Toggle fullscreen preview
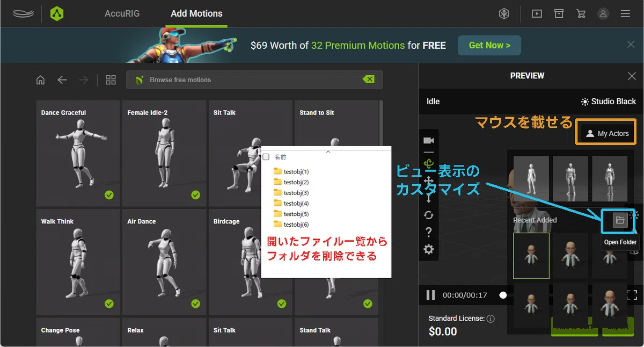This screenshot has height=347, width=644. tap(632, 295)
